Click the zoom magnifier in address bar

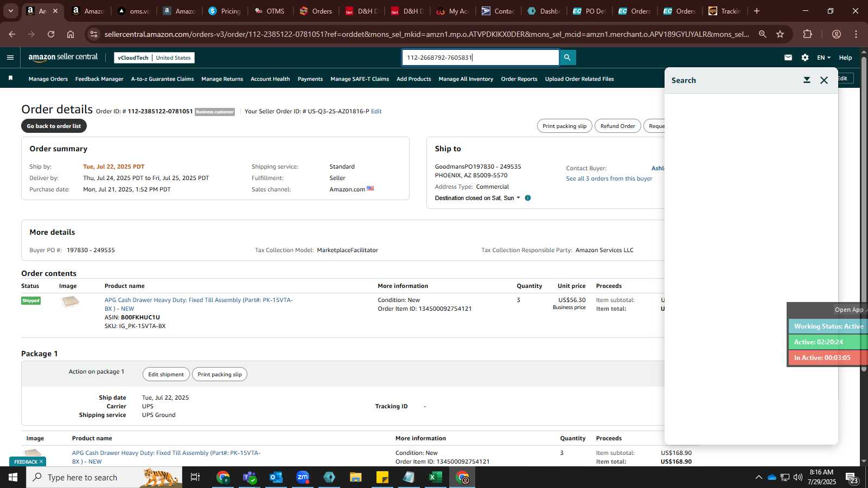[763, 34]
